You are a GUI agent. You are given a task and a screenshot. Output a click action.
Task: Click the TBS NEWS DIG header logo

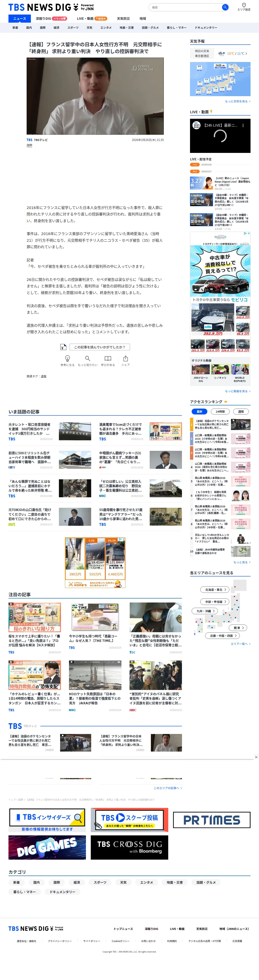51,7
